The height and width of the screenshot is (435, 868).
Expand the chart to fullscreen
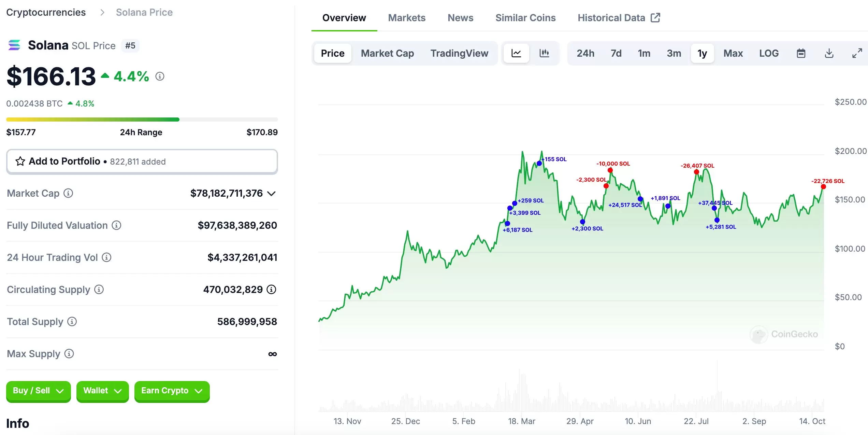click(857, 53)
